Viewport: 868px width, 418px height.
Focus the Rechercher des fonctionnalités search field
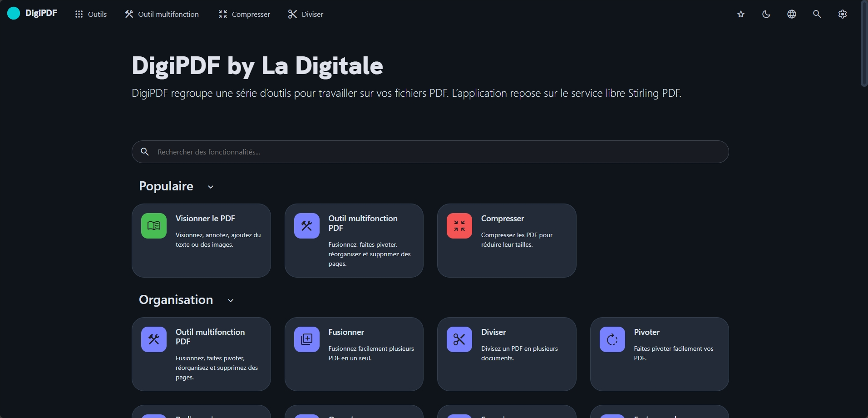430,152
